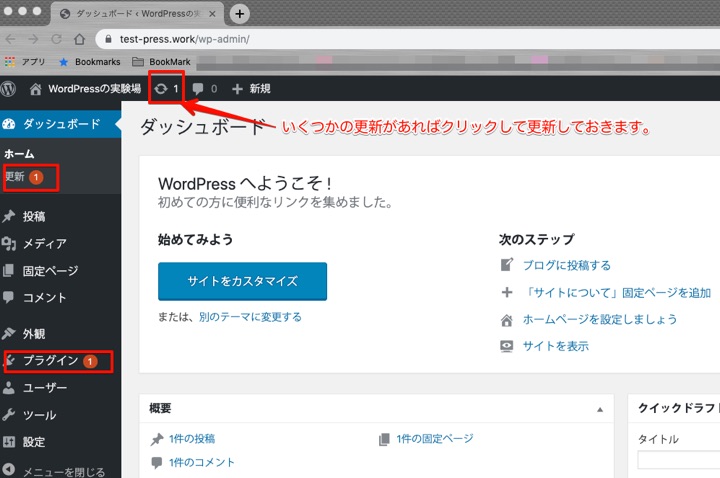Click the browser home icon
This screenshot has height=478, width=720.
tap(79, 39)
